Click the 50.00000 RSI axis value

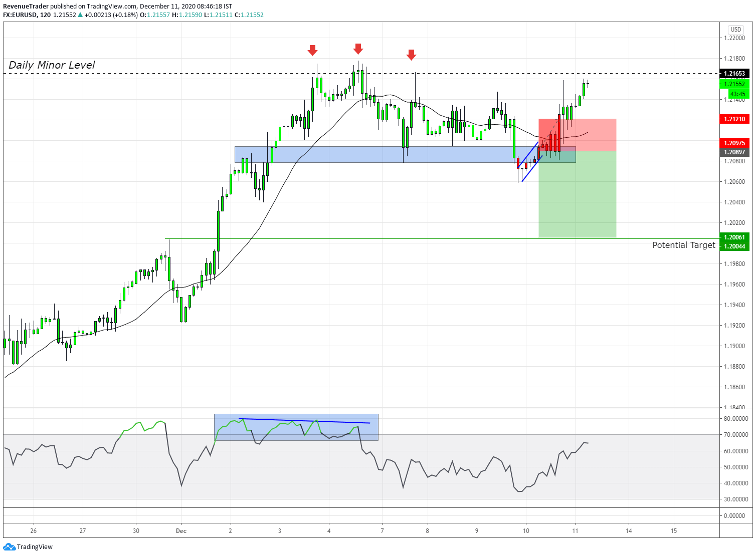tap(736, 467)
